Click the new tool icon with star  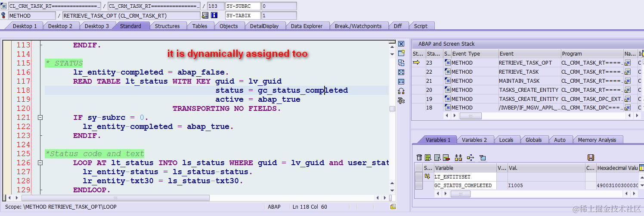pos(401,53)
